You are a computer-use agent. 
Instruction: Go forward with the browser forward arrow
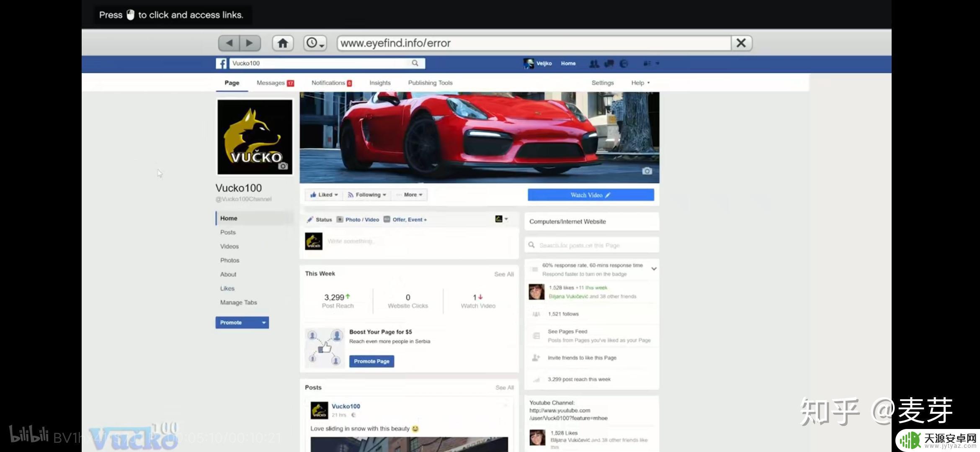[250, 43]
